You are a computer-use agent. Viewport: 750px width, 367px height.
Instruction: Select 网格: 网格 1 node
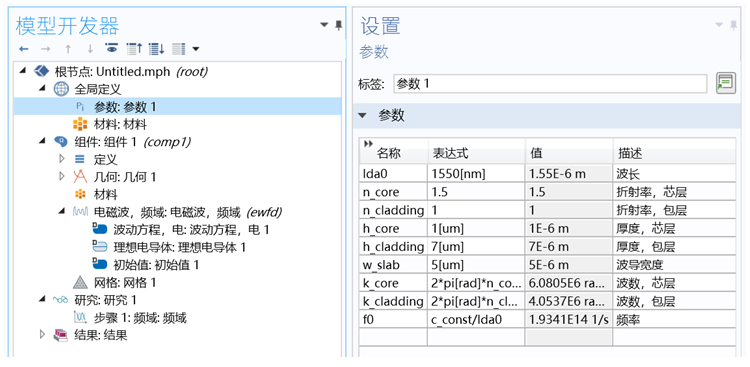(x=125, y=282)
